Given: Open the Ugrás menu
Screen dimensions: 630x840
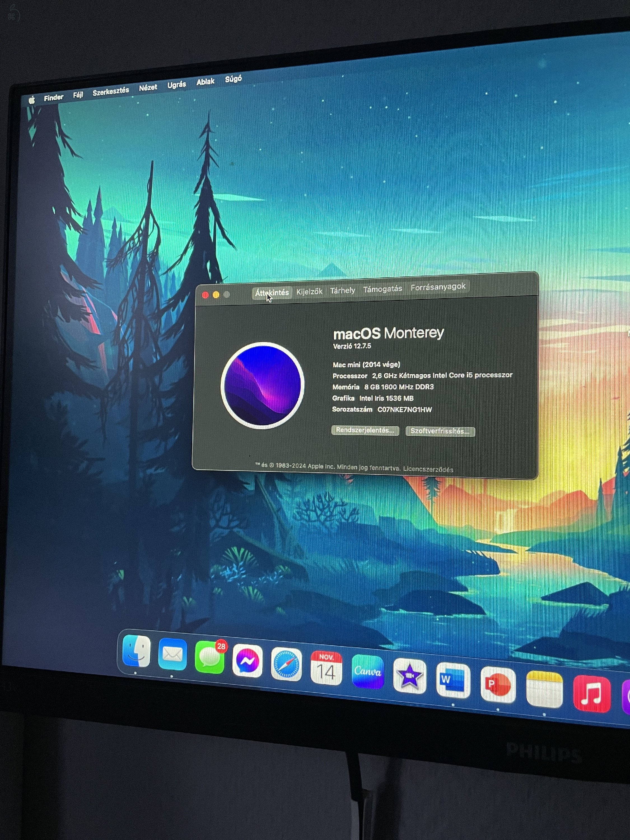Looking at the screenshot, I should coord(177,85).
